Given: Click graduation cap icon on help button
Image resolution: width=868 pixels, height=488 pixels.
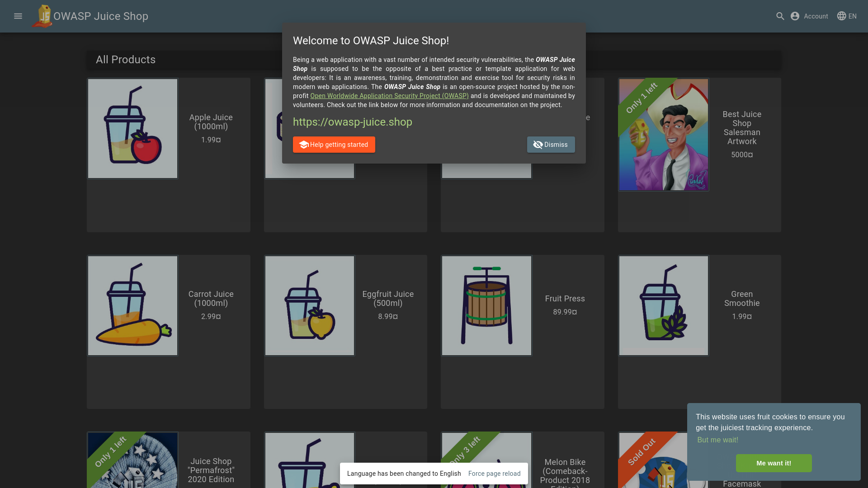Looking at the screenshot, I should point(304,145).
